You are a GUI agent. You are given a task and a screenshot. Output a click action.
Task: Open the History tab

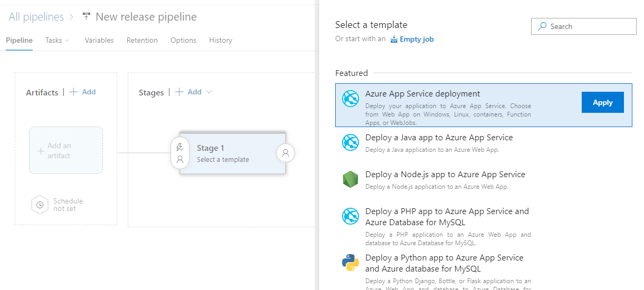tap(221, 40)
